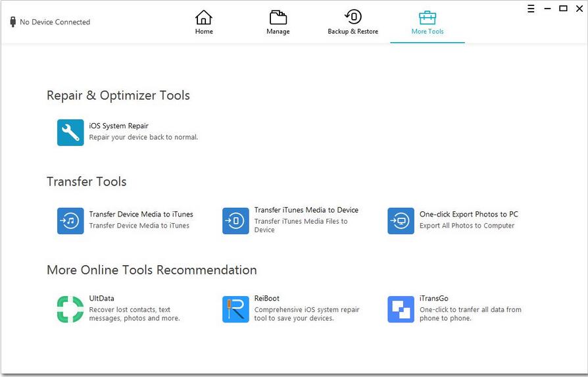Click One-click Export Photos to PC icon

coord(401,221)
